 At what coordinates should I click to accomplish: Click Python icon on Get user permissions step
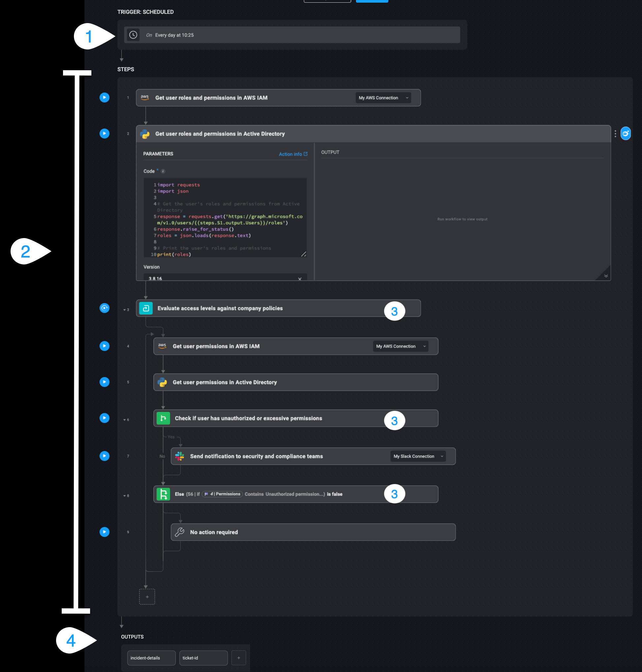[x=163, y=382]
